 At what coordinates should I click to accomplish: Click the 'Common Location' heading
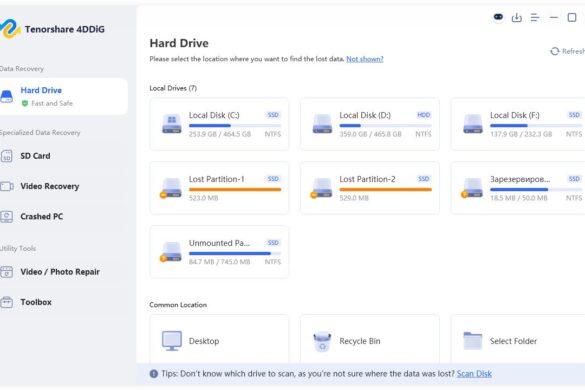point(178,305)
